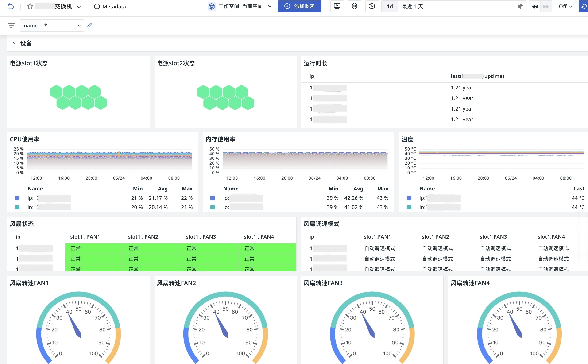Click the blue refresh icon
This screenshot has width=588, height=364.
584,7
